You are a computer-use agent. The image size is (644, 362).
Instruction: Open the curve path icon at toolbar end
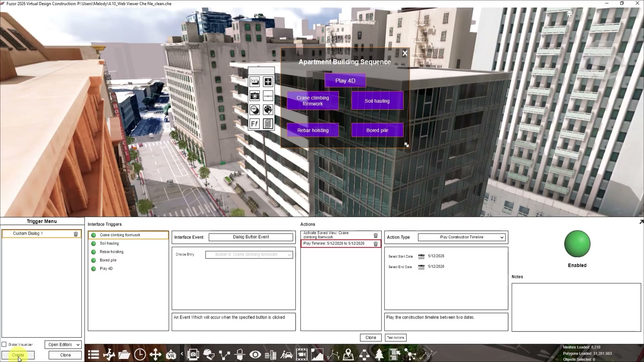click(x=426, y=354)
